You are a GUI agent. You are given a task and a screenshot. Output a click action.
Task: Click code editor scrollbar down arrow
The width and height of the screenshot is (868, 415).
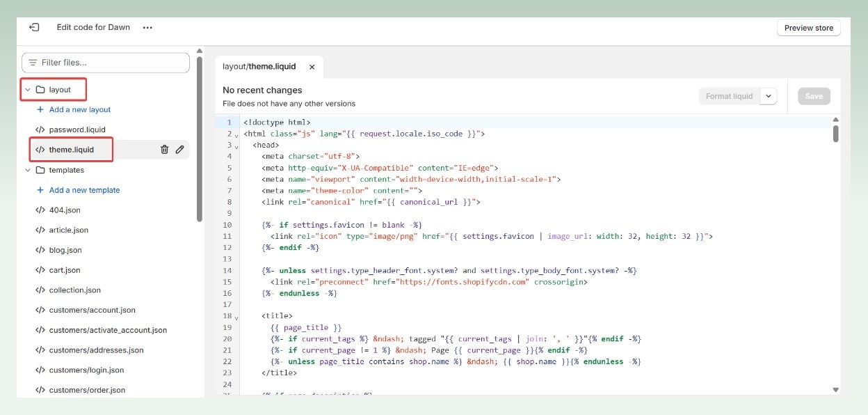835,390
